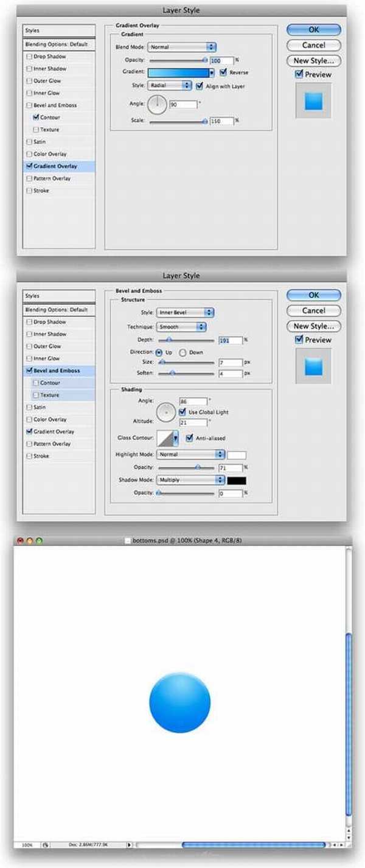Viewport: 365px width, 868px height.
Task: Open the Inner Bevel style dropdown
Action: point(185,312)
